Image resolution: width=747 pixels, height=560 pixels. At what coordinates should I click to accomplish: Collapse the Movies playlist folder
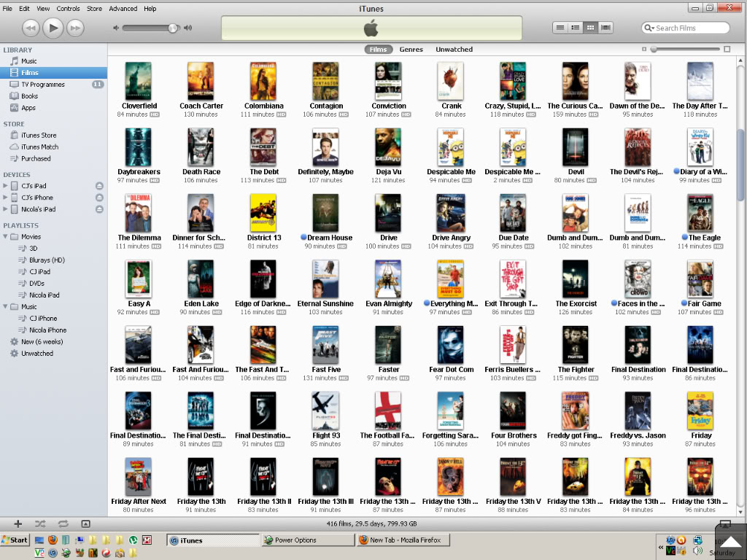tap(6, 237)
